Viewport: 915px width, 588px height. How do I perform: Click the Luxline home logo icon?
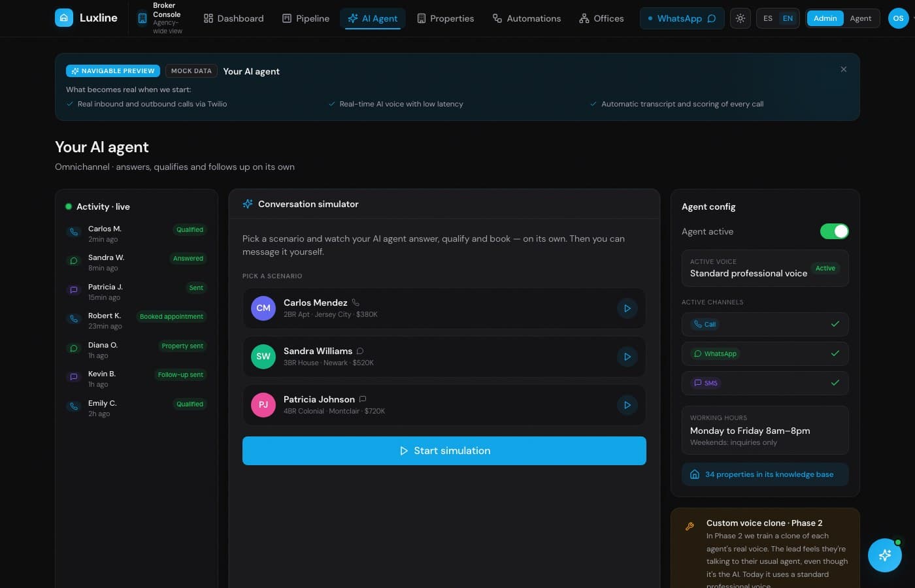click(63, 18)
